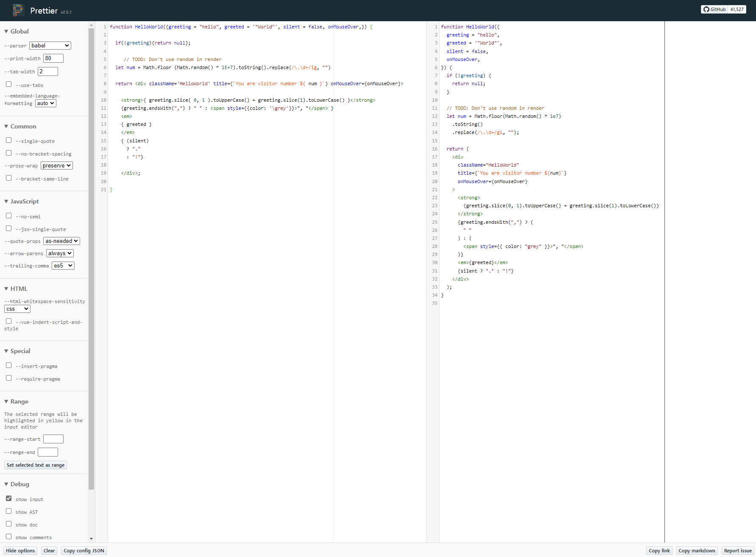This screenshot has height=557, width=756.
Task: Check the show AST checkbox
Action: [x=8, y=511]
